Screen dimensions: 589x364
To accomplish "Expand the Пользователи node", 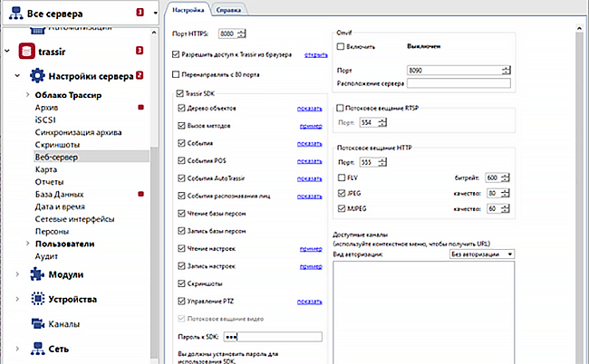I will [x=27, y=244].
